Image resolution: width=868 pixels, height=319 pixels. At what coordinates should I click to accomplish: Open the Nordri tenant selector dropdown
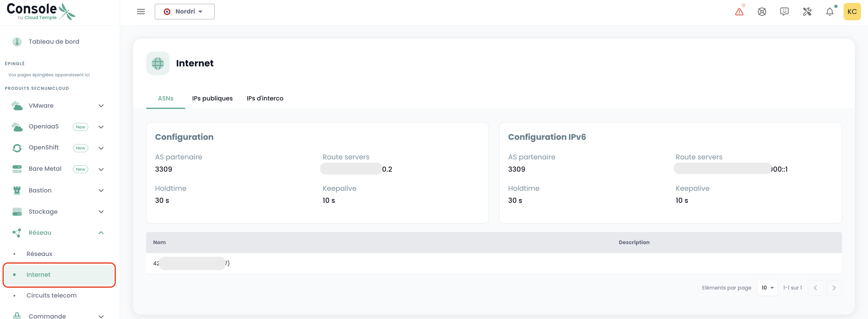[184, 12]
